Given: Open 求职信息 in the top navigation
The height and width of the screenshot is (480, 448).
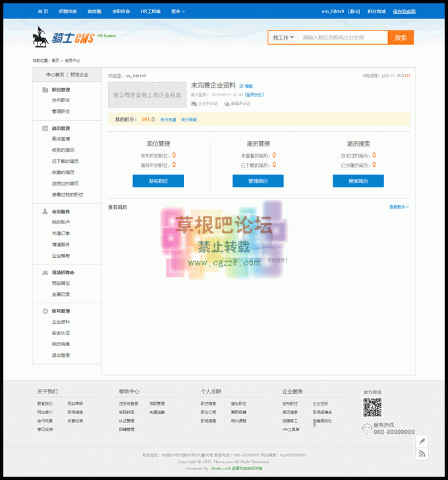Looking at the screenshot, I should click(121, 11).
